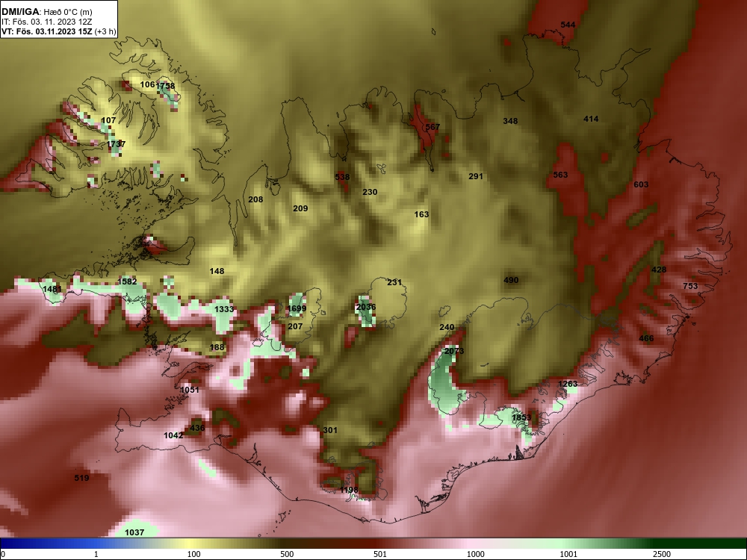Click the map value 301
This screenshot has height=560, width=747.
tap(330, 430)
